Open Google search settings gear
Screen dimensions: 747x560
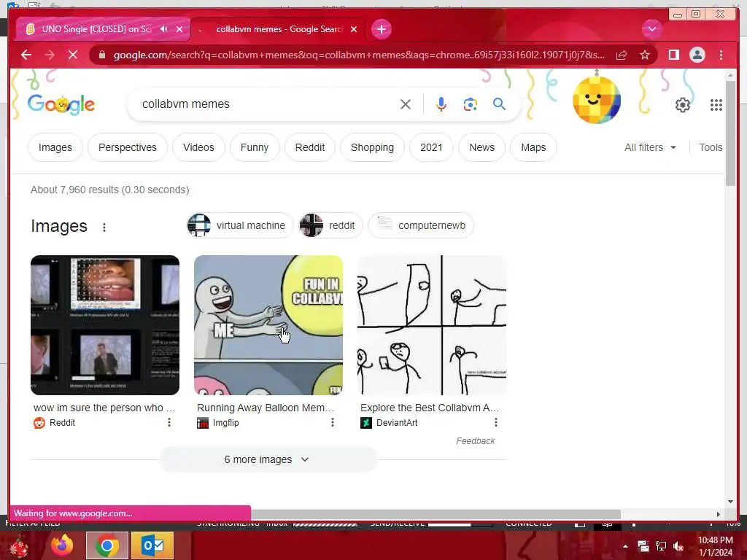point(683,105)
